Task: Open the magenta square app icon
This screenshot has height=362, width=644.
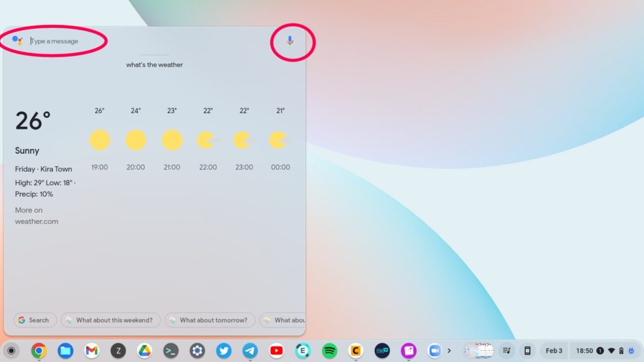Action: point(409,351)
